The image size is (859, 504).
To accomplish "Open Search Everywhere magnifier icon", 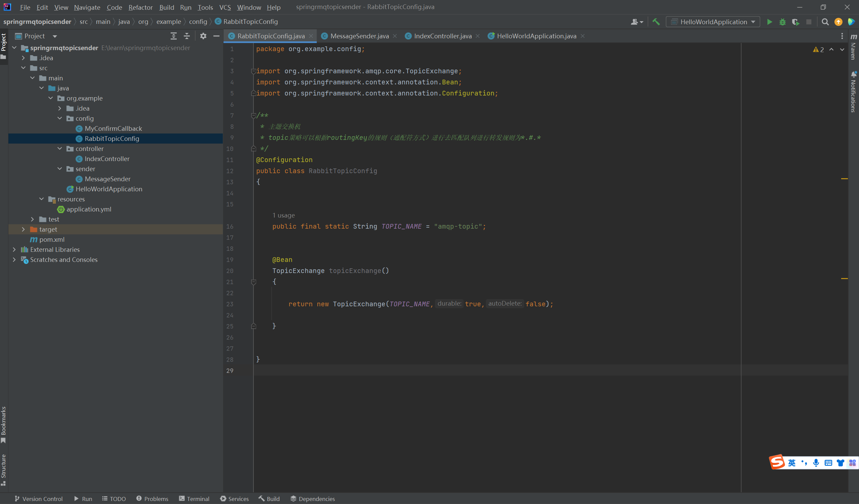I will point(825,22).
